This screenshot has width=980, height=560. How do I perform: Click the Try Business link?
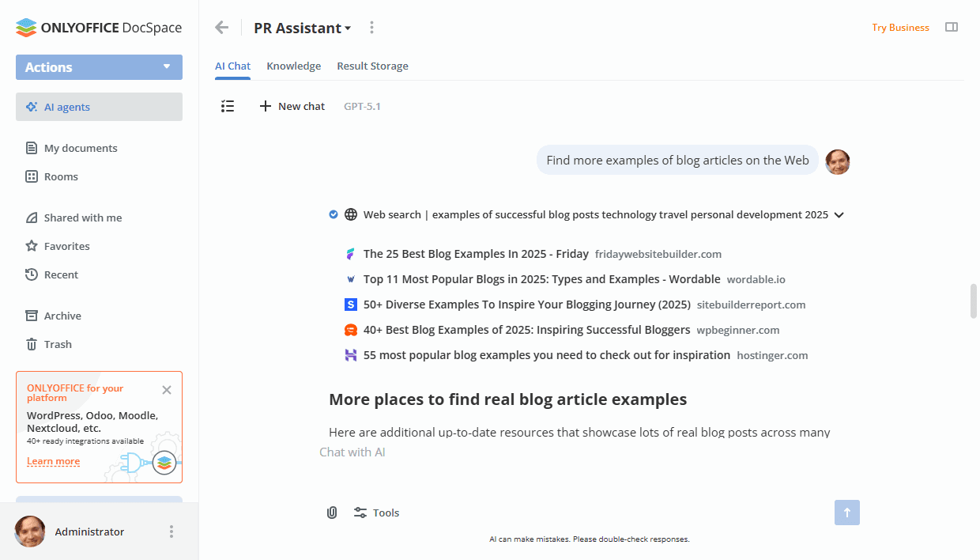pos(900,27)
